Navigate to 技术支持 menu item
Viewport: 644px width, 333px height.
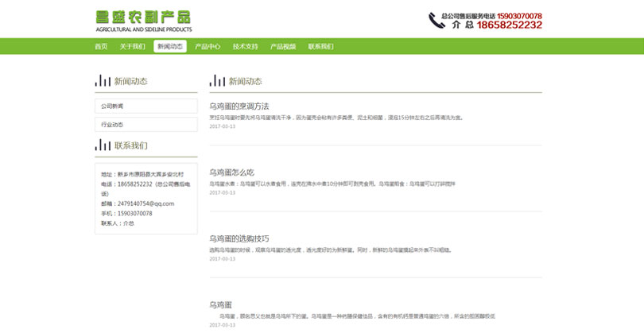click(245, 46)
